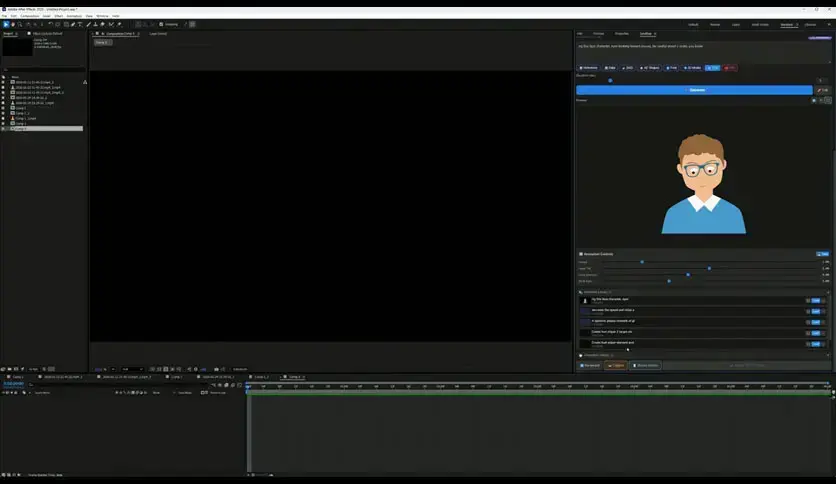Open the Comp 3 timeline tab
Viewport: 836px width, 484px height.
click(294, 377)
